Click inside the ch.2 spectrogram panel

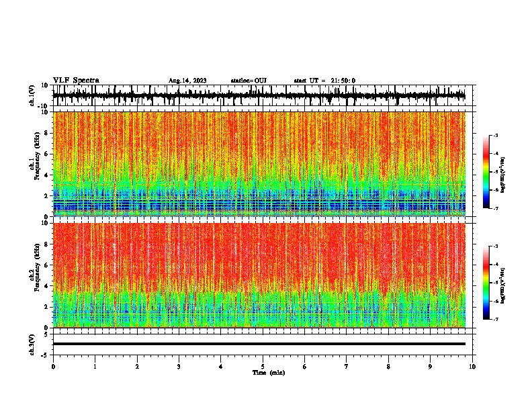click(x=259, y=275)
